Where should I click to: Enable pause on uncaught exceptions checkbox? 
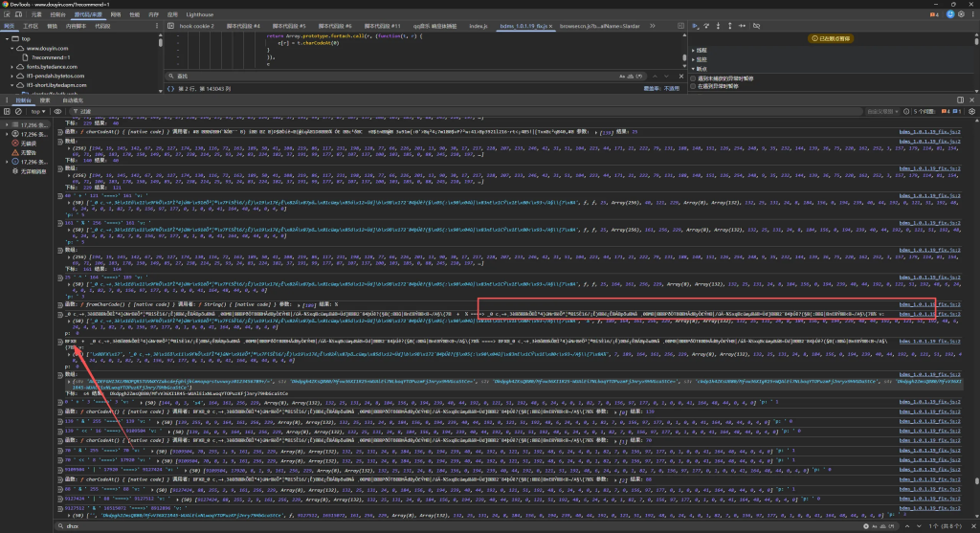coord(694,78)
